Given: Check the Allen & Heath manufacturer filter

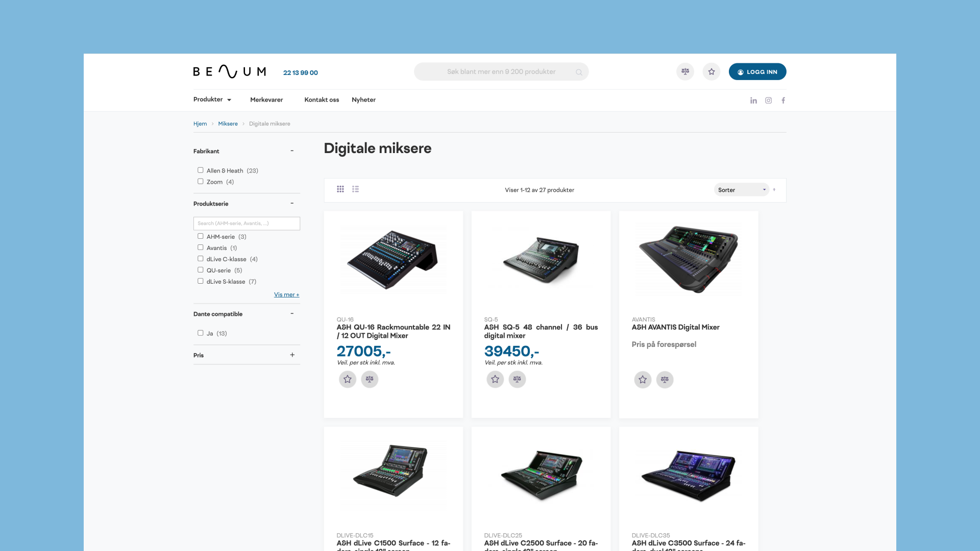Looking at the screenshot, I should pos(201,170).
